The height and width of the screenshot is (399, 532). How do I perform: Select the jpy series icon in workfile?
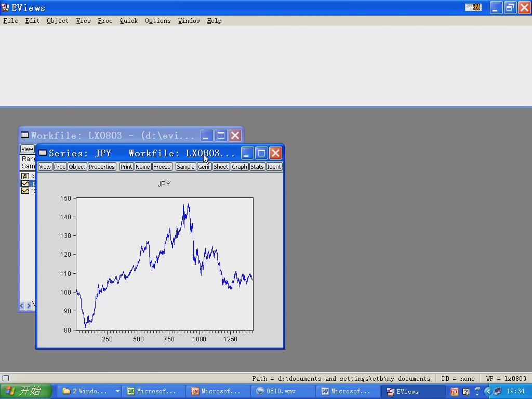(25, 183)
